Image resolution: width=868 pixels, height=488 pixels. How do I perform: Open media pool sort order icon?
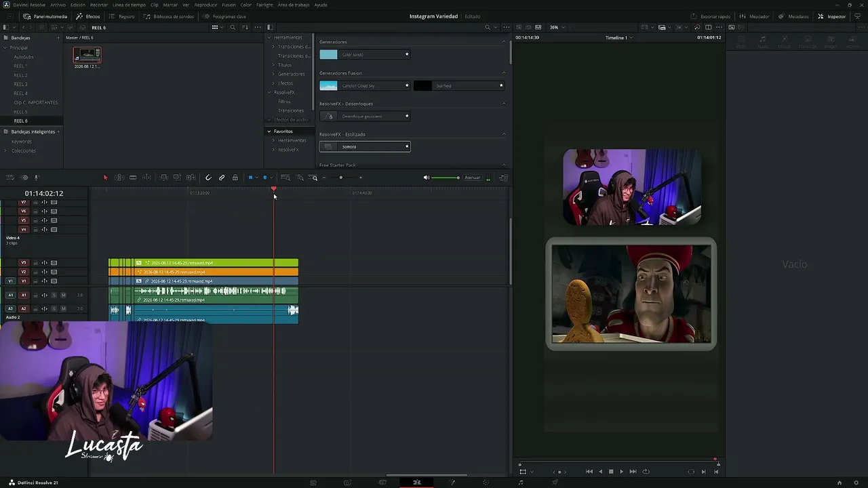point(245,27)
